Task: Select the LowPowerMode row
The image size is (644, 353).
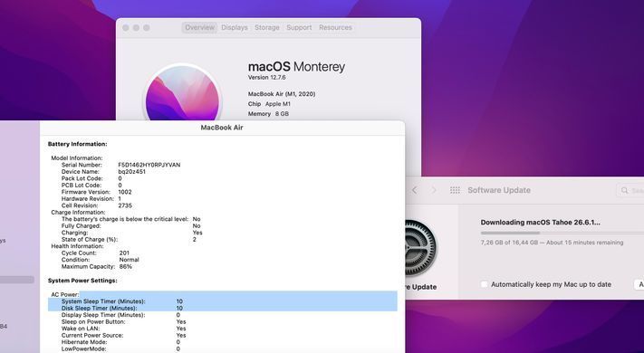Action: click(120, 348)
